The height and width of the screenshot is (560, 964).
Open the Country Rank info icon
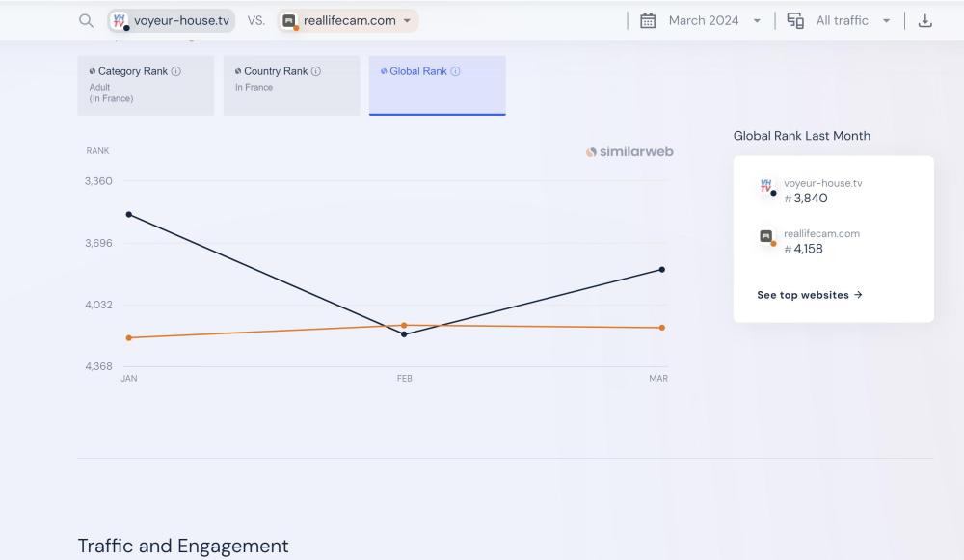[316, 72]
